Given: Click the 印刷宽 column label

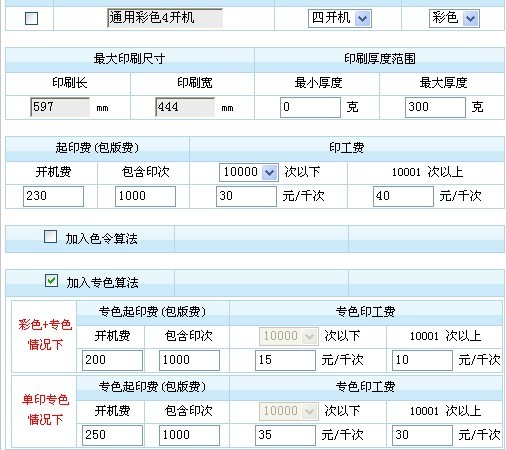Looking at the screenshot, I should pos(195,83).
